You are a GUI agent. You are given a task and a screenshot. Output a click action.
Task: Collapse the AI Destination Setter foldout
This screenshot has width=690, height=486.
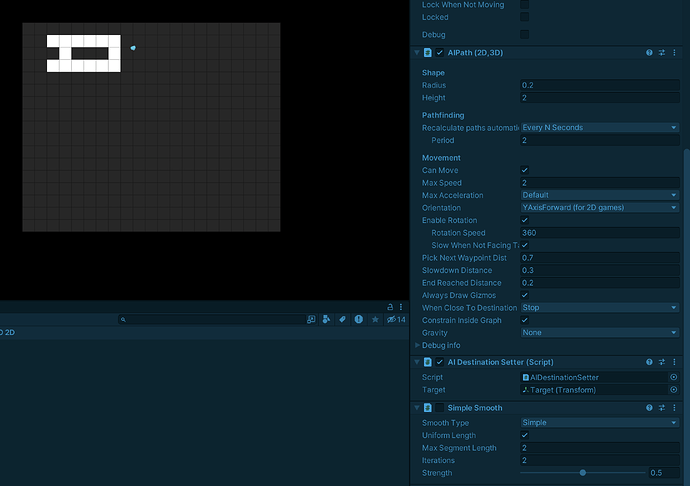[417, 362]
